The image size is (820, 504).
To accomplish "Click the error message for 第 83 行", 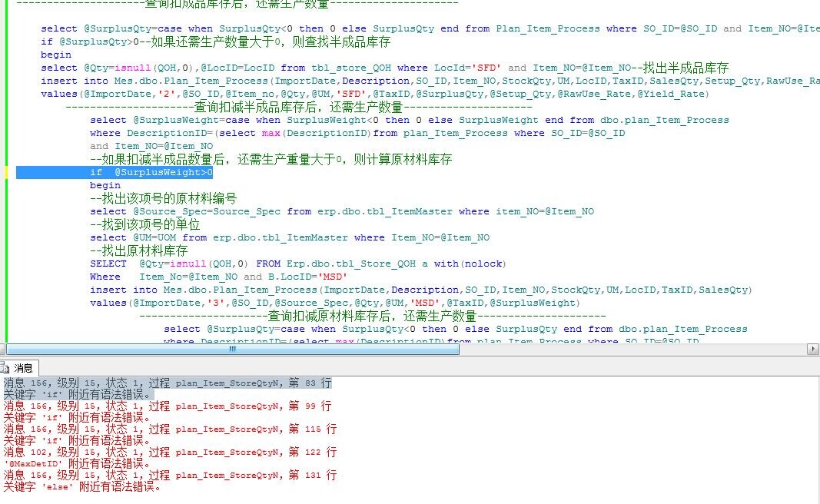I will coord(168,383).
